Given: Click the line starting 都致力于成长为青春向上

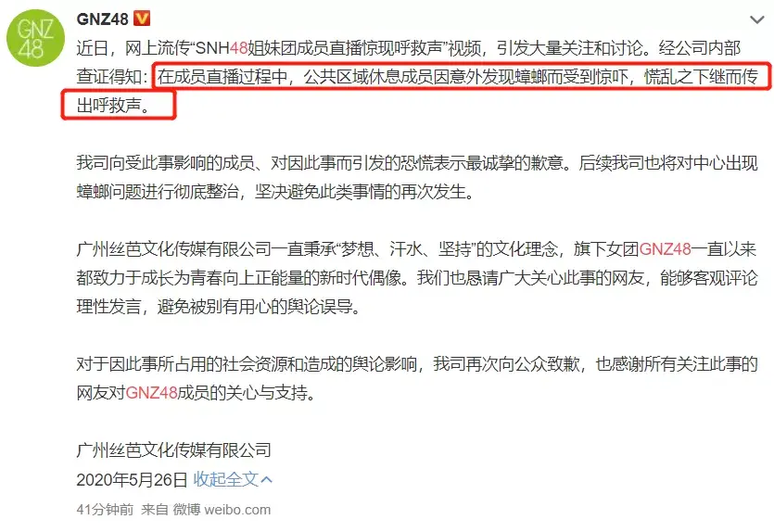Looking at the screenshot, I should [x=417, y=278].
